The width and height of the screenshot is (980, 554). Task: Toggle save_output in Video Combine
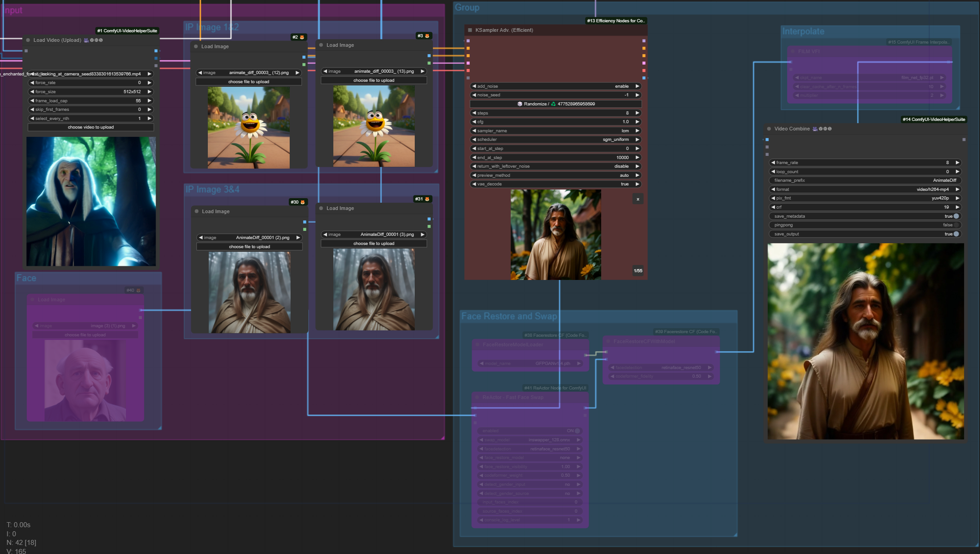(956, 234)
